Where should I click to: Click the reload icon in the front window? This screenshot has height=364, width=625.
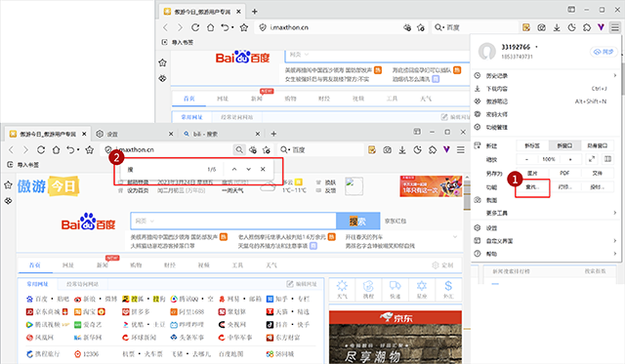point(41,149)
